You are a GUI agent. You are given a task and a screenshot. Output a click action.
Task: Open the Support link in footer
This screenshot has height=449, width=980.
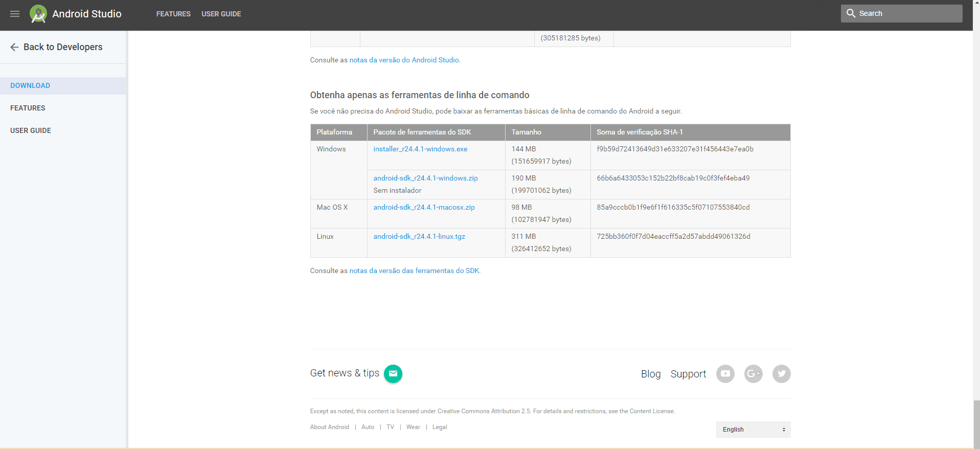(x=688, y=374)
